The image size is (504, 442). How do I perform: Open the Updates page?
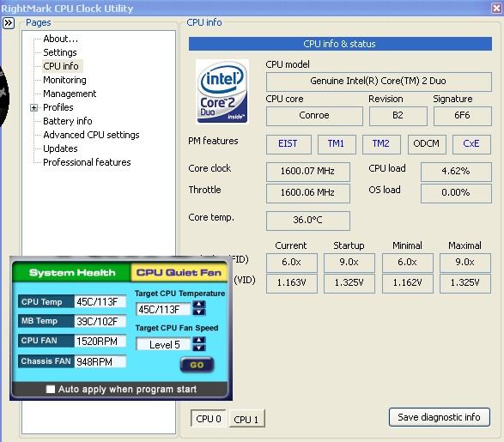click(x=60, y=148)
